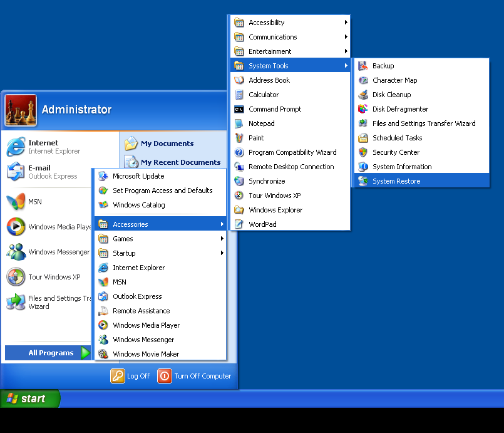Open Set Program Access and Defaults
The height and width of the screenshot is (433, 504).
pos(160,190)
